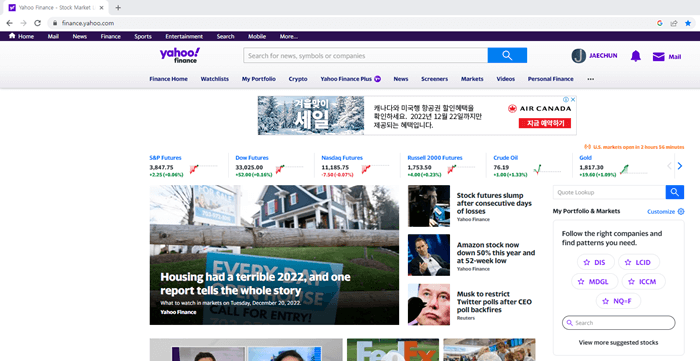Open the More... menu in top bar
Viewport: 700px width, 361px height.
pyautogui.click(x=288, y=37)
